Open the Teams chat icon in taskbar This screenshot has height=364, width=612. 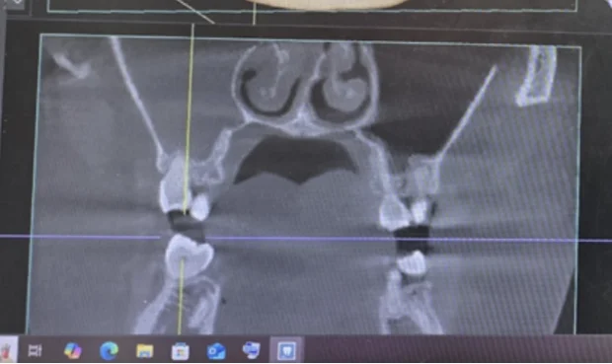[x=252, y=349]
